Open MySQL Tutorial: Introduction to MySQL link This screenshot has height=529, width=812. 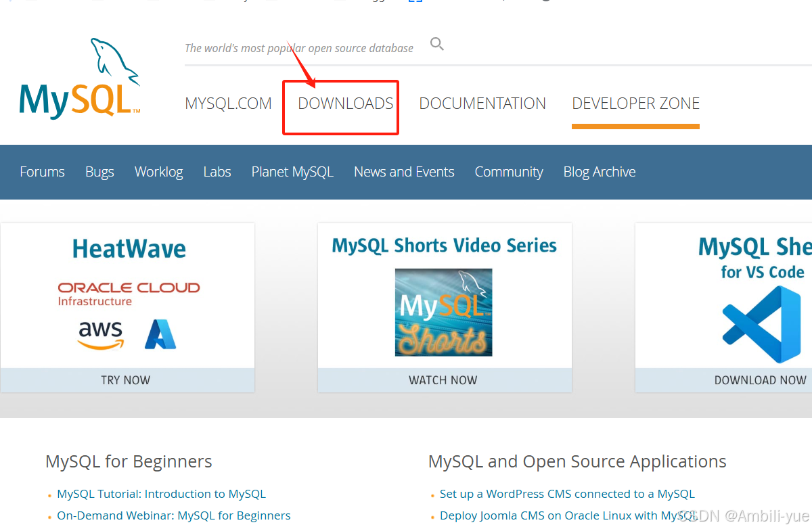161,494
